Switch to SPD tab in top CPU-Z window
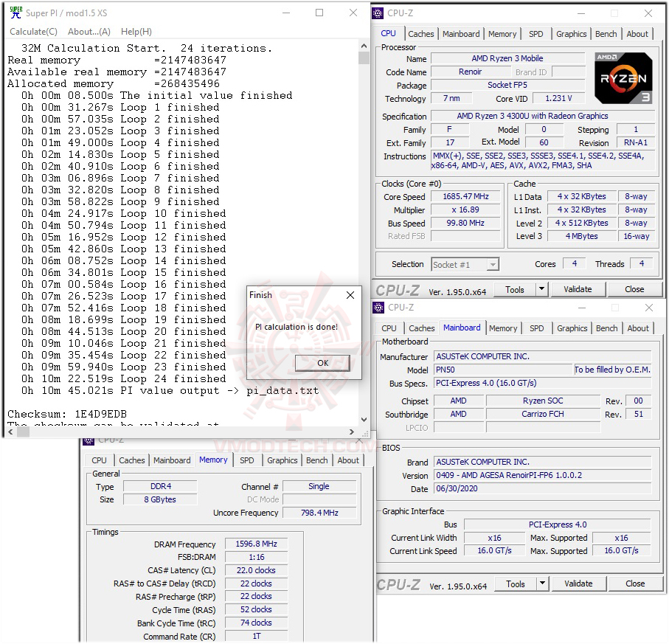 click(x=536, y=34)
